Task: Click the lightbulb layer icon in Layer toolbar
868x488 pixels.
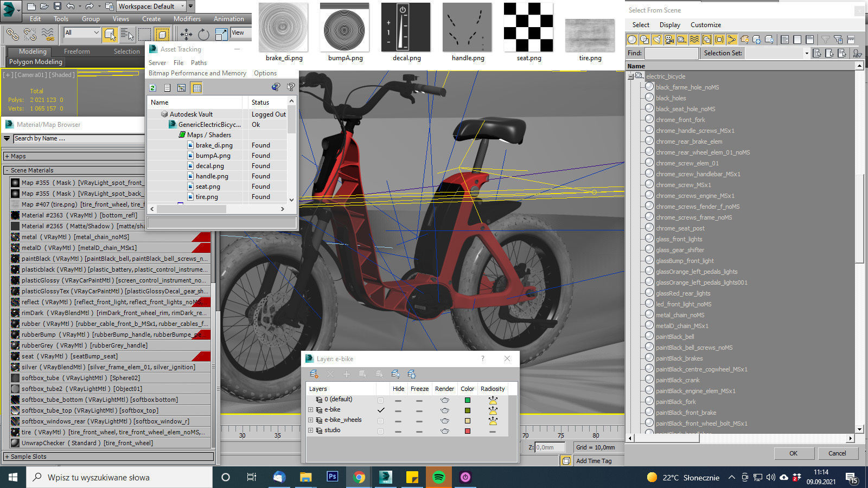Action: point(395,374)
